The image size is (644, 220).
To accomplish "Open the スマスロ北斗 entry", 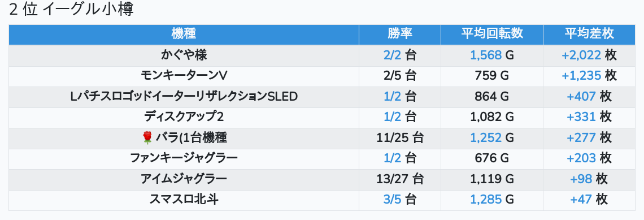I will click(184, 200).
